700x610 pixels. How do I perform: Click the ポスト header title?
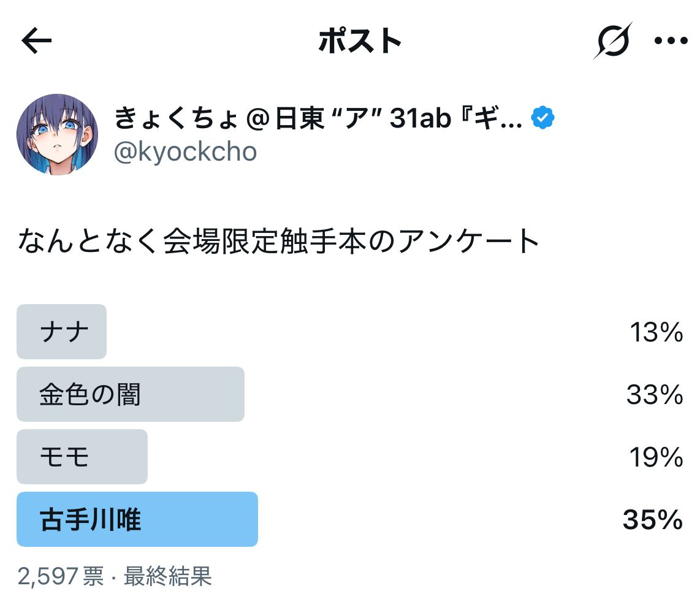click(359, 40)
